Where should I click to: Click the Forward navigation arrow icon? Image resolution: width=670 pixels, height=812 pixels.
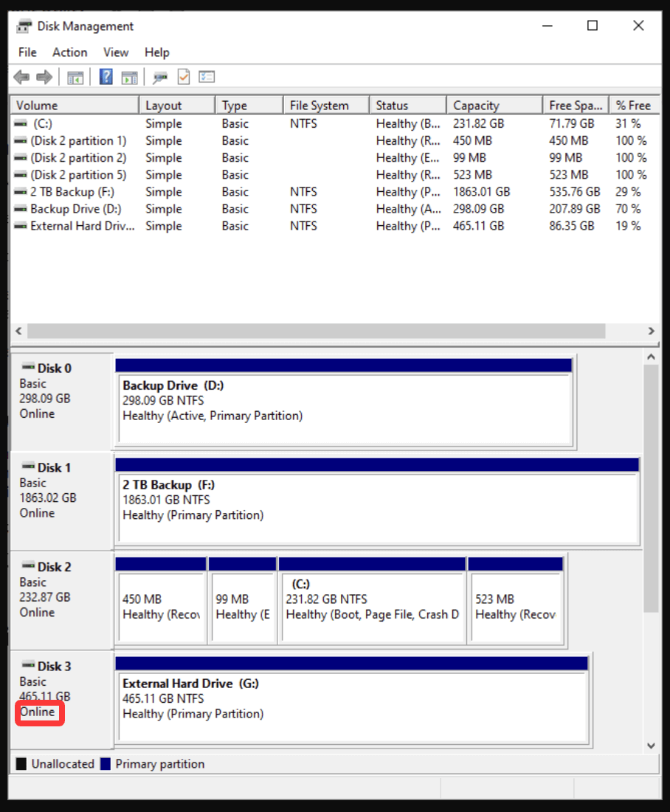tap(44, 77)
